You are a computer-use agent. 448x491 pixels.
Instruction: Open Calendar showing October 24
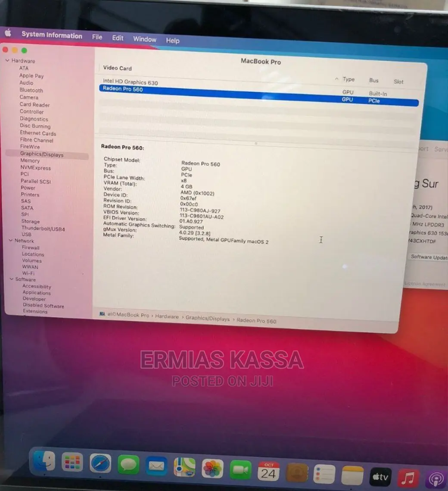269,471
